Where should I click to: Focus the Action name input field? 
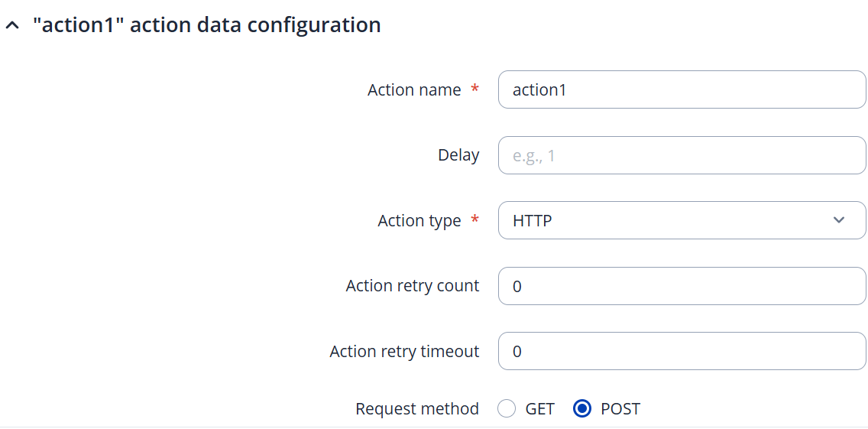tap(681, 90)
